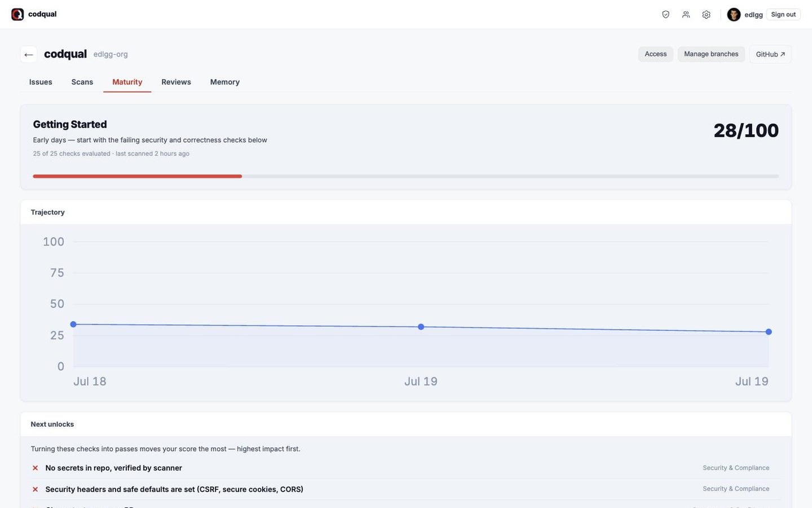Open the GitHub external link
This screenshot has width=812, height=508.
click(x=770, y=54)
